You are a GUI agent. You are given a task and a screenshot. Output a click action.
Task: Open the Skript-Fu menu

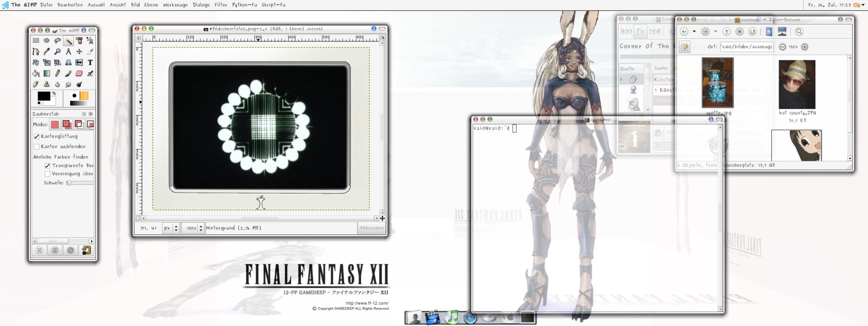click(x=273, y=5)
